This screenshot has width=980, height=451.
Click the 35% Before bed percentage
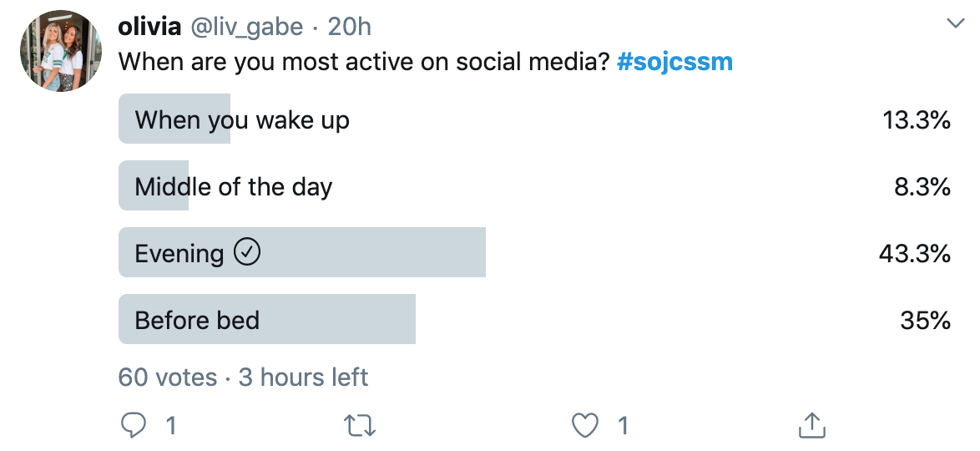[925, 320]
